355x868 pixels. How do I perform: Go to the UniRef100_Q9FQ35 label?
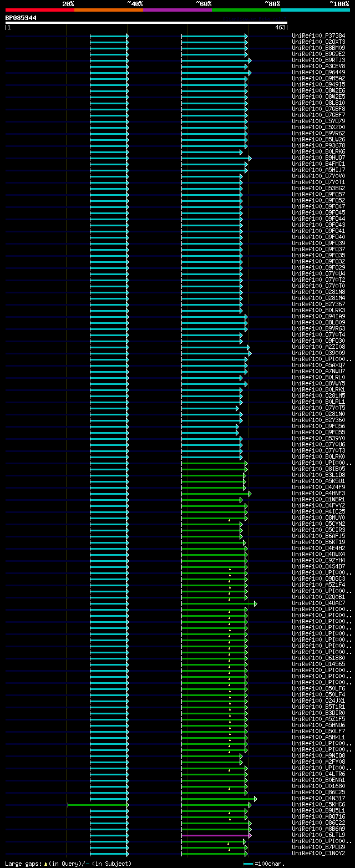pyautogui.click(x=318, y=256)
